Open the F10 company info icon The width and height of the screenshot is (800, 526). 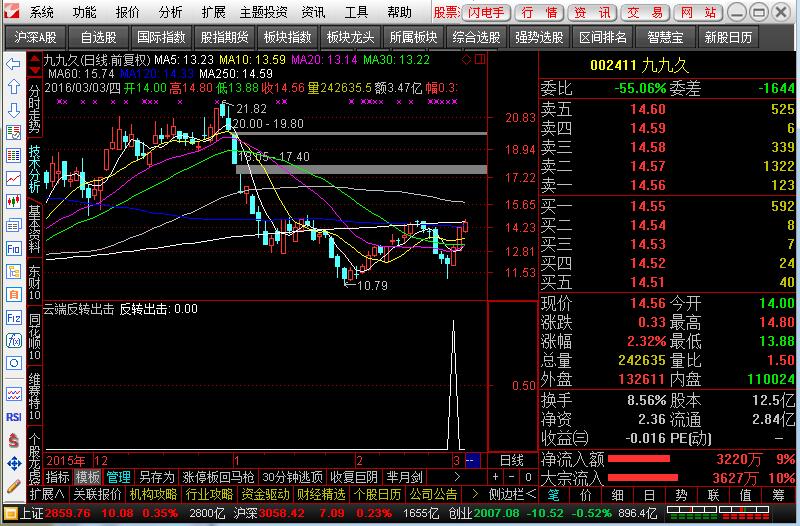(13, 248)
